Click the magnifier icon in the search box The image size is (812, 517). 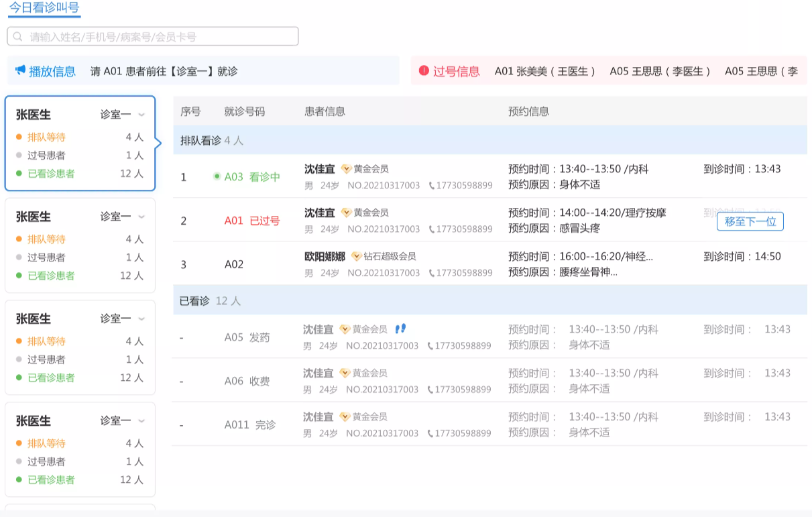[x=18, y=37]
